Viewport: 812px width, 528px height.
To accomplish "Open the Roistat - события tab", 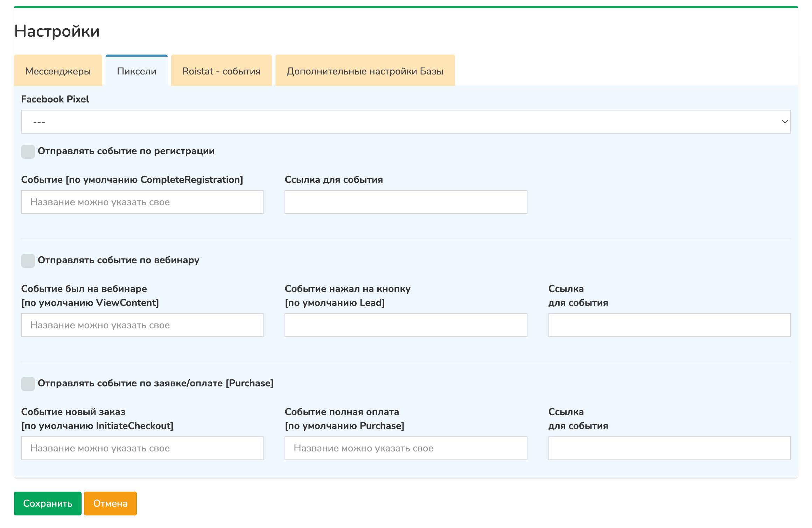I will tap(221, 71).
